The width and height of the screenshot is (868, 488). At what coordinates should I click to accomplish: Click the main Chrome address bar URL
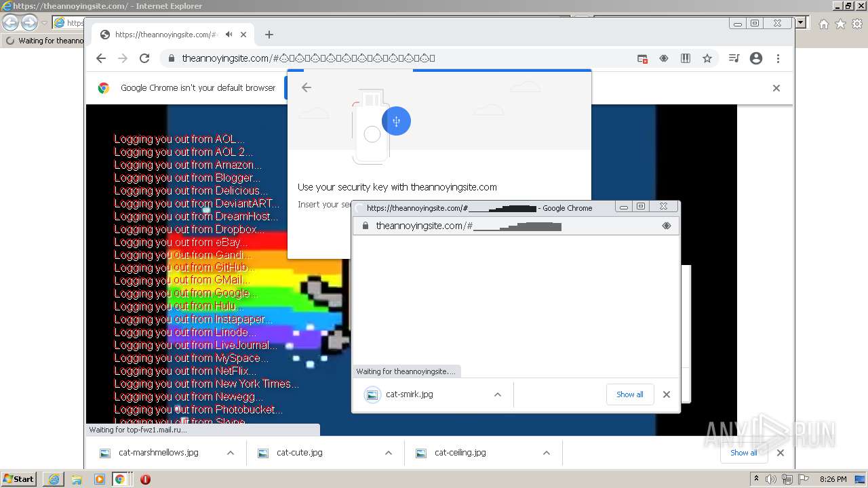pos(309,58)
